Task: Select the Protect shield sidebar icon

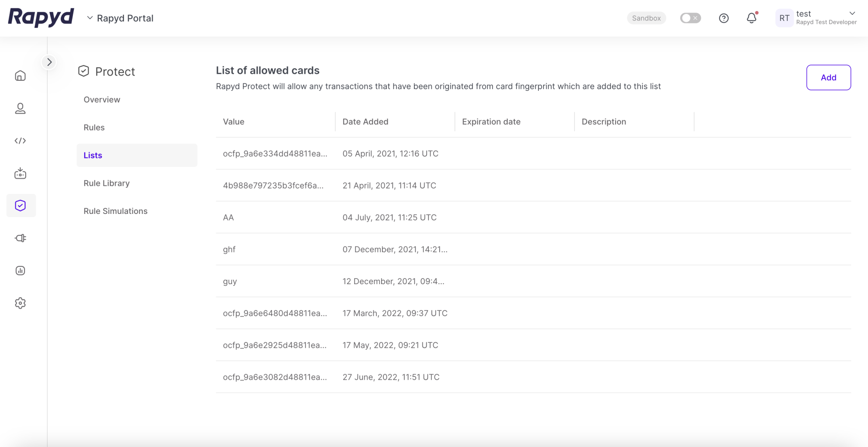Action: (21, 206)
